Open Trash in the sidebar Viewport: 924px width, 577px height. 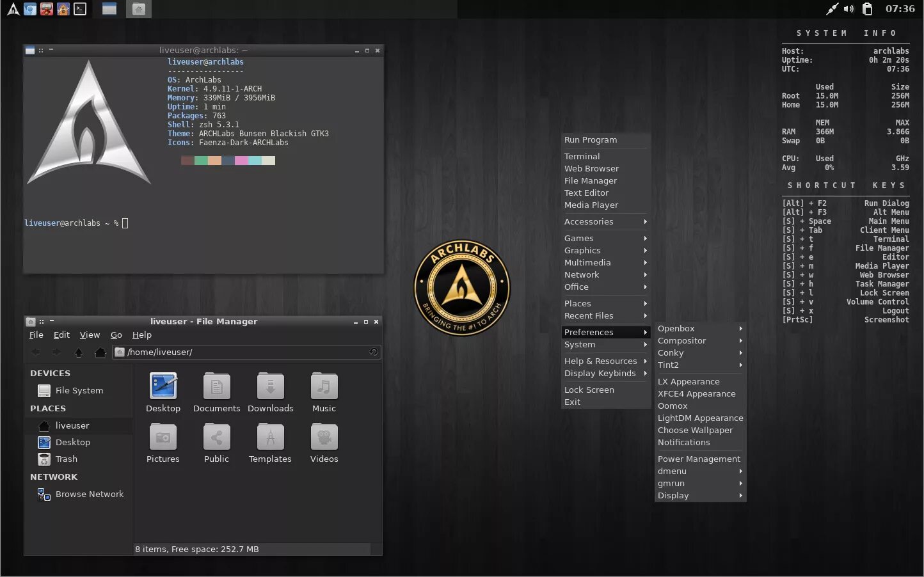pyautogui.click(x=79, y=459)
